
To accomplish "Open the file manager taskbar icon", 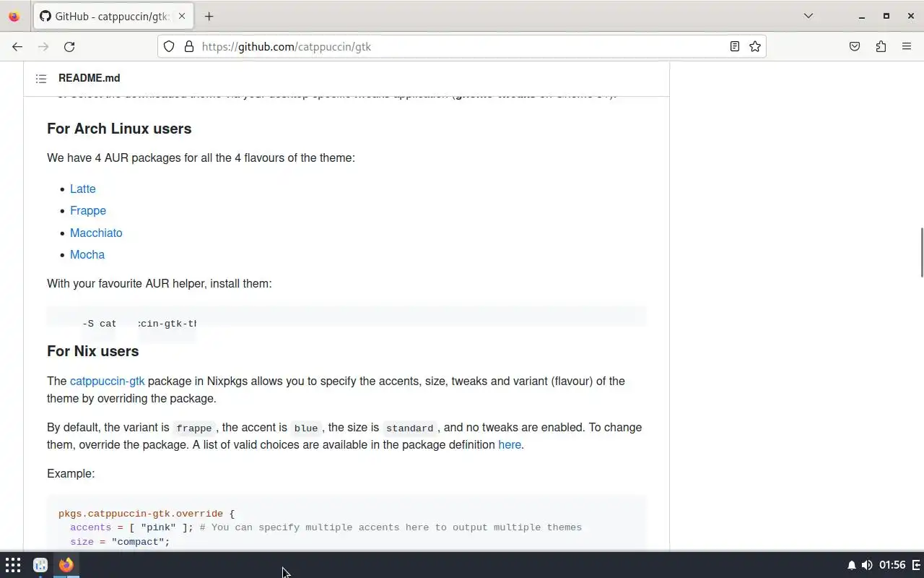I will click(x=40, y=565).
